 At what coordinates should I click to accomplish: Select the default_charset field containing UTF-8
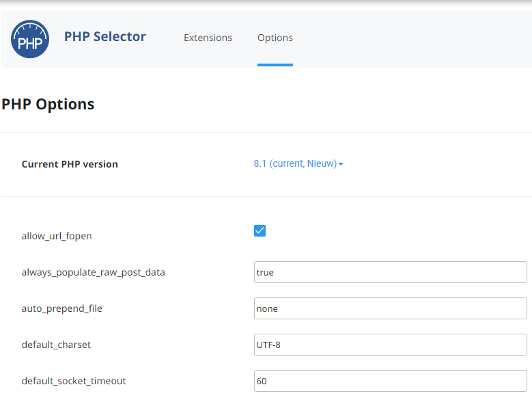point(390,345)
